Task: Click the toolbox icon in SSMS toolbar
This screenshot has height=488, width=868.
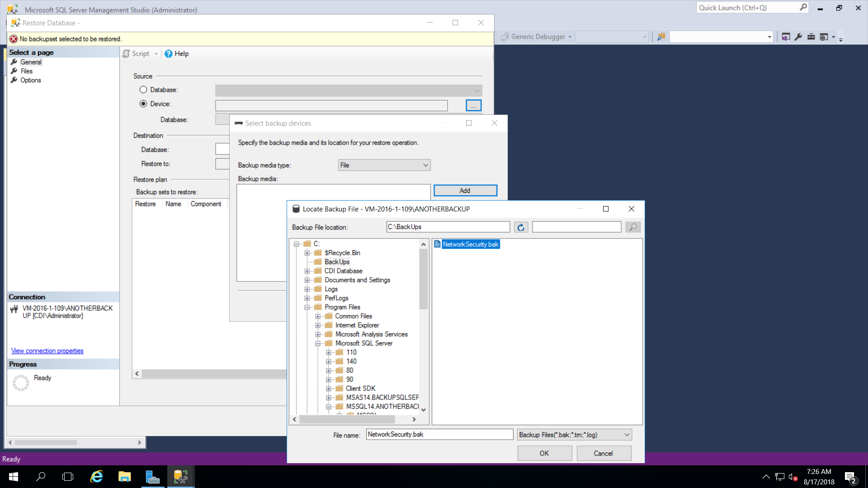Action: point(811,37)
